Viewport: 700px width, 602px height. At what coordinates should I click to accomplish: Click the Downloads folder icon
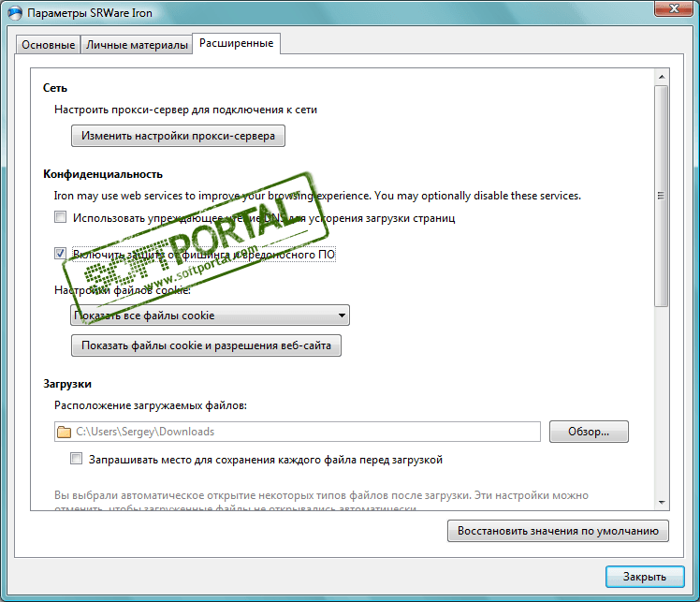(65, 432)
